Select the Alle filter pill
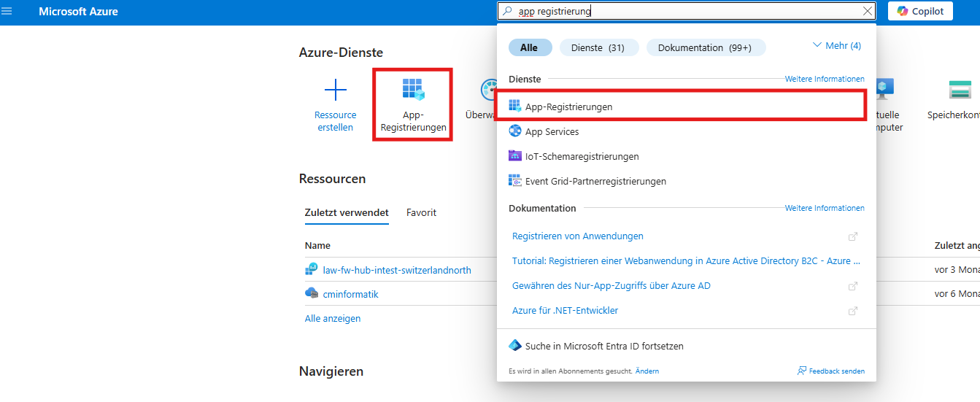 click(x=530, y=47)
